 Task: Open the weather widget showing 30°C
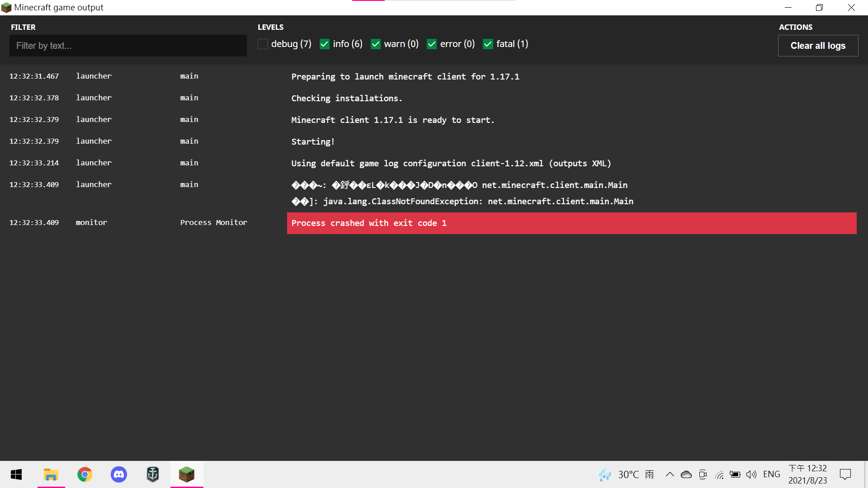pyautogui.click(x=626, y=474)
